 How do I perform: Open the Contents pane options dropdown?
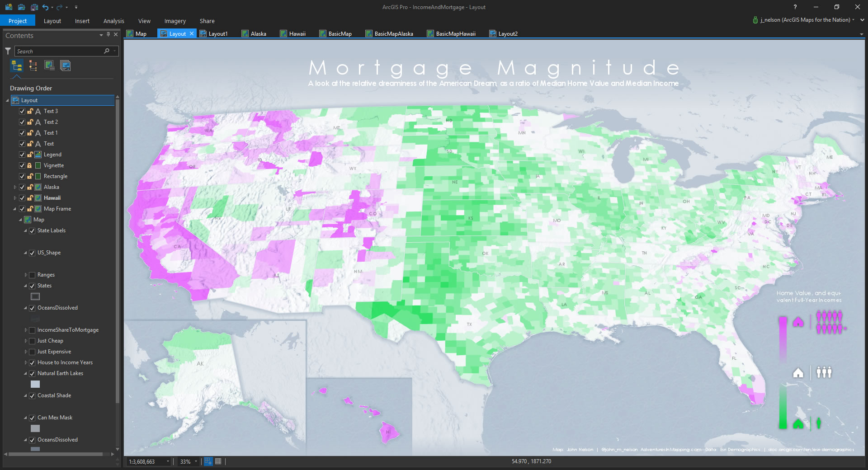coord(101,35)
